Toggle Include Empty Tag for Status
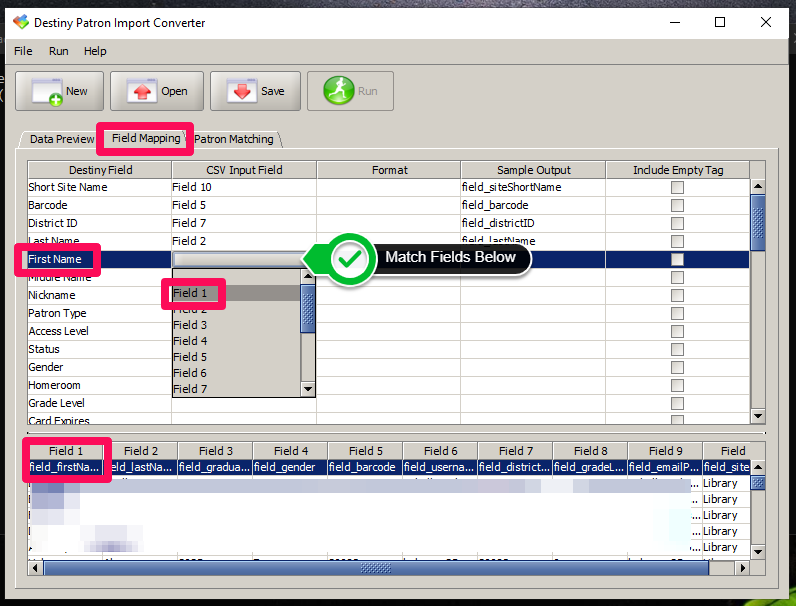This screenshot has width=796, height=606. [x=677, y=349]
